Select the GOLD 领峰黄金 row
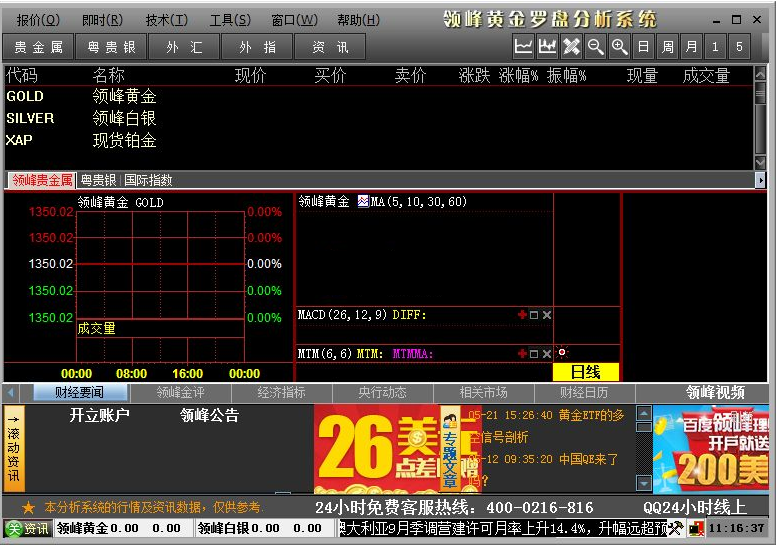 (379, 96)
